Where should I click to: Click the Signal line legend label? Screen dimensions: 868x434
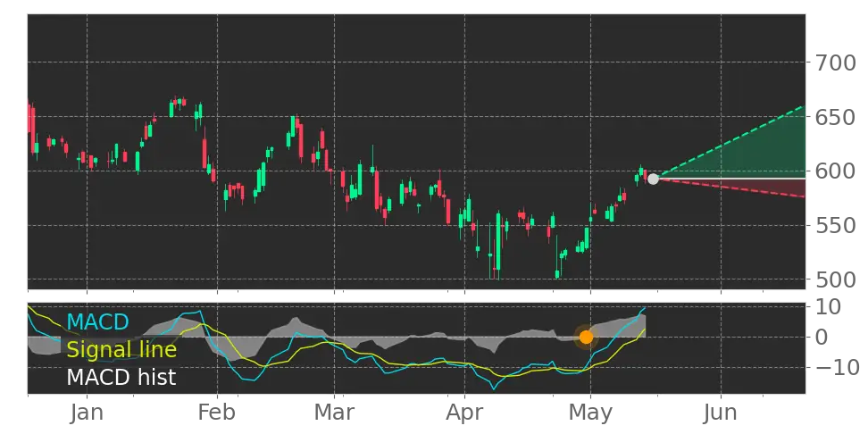121,349
